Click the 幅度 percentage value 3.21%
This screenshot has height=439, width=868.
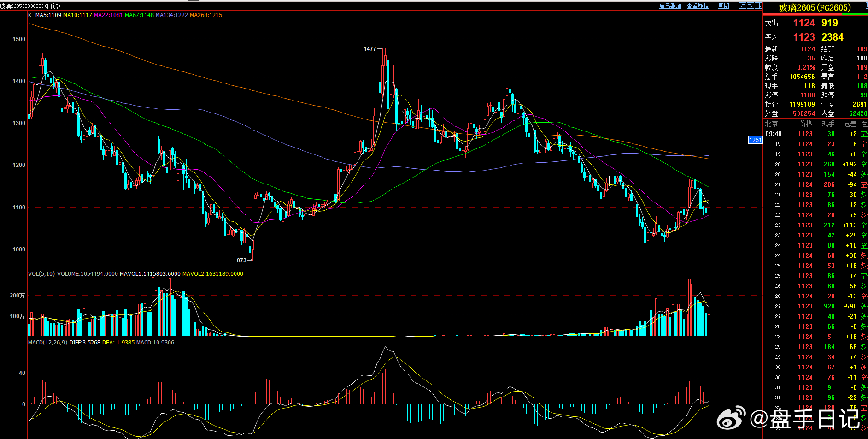click(x=806, y=67)
